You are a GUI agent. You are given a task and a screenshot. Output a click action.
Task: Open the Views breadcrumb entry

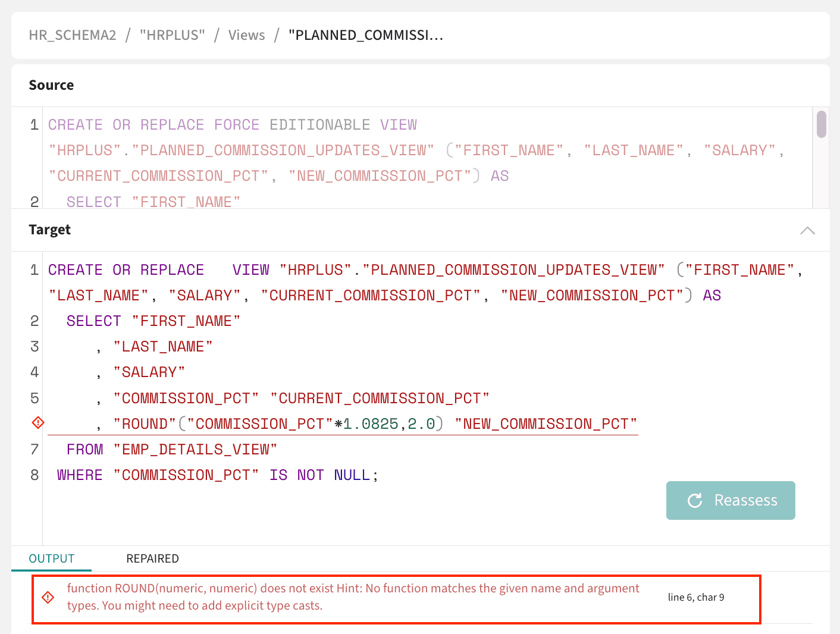pyautogui.click(x=246, y=35)
